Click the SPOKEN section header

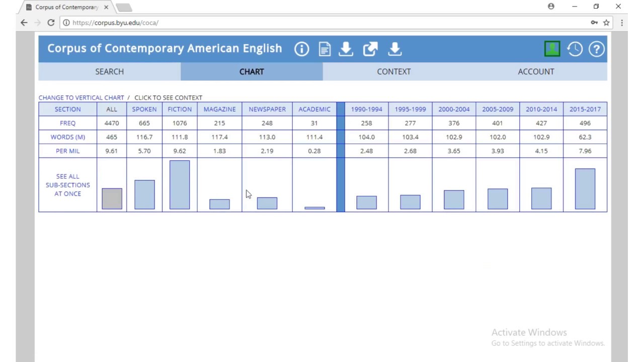[144, 109]
